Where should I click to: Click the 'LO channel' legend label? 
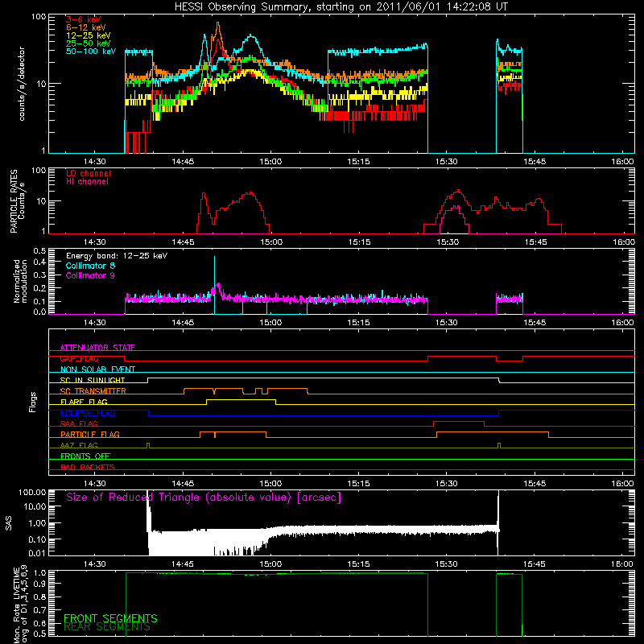[x=89, y=173]
